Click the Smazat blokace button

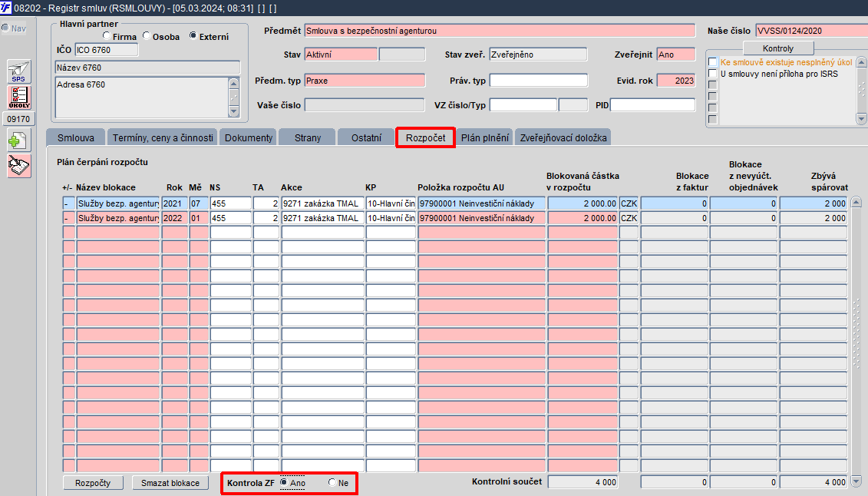click(x=170, y=483)
